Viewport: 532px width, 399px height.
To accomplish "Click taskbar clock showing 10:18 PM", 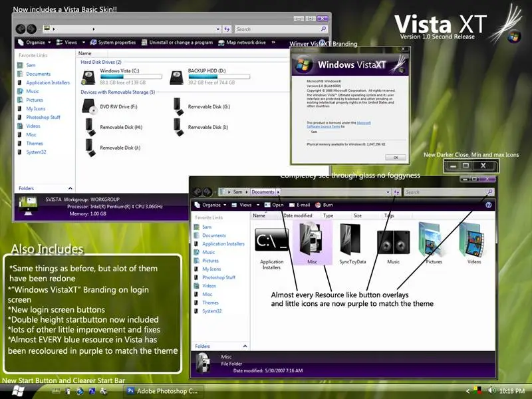I will click(511, 391).
